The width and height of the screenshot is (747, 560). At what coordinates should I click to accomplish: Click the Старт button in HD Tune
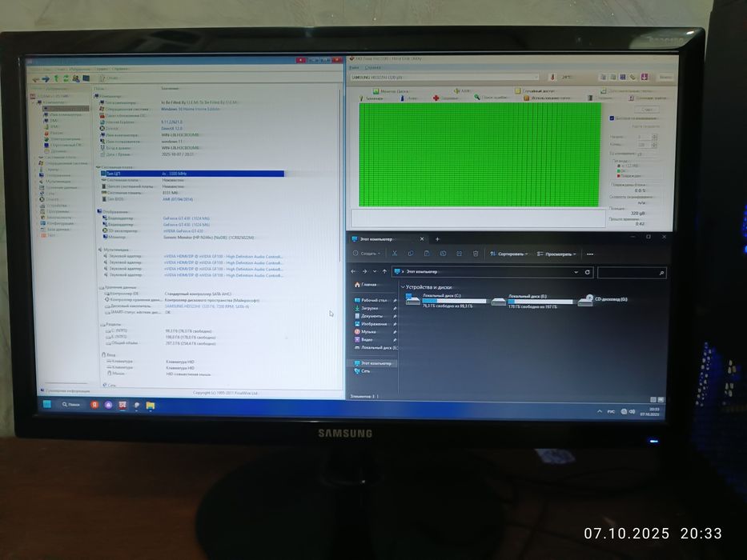647,110
